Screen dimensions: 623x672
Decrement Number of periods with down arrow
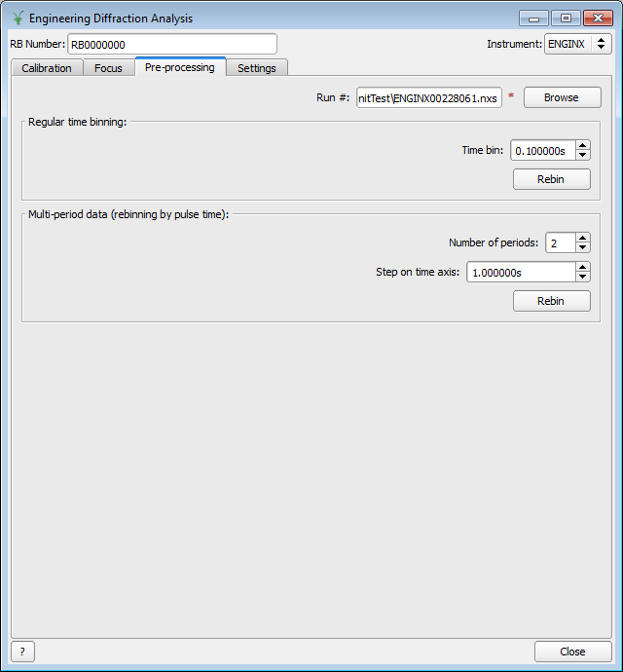pyautogui.click(x=582, y=247)
